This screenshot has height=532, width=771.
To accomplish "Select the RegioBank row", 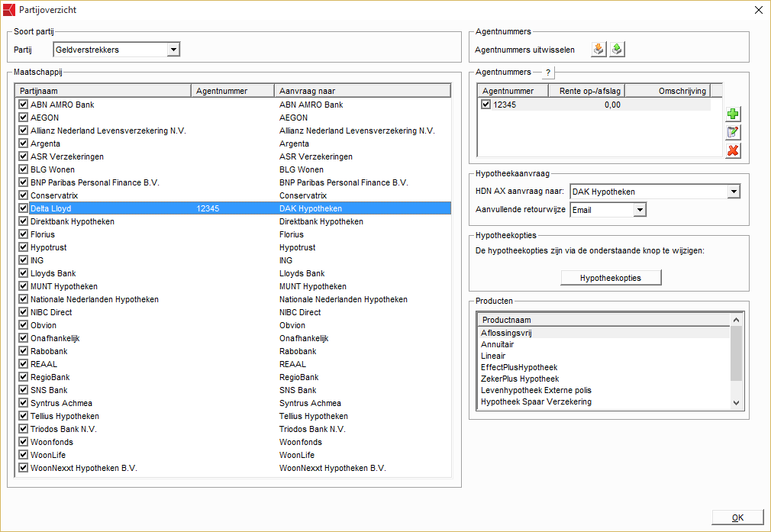I will 234,377.
